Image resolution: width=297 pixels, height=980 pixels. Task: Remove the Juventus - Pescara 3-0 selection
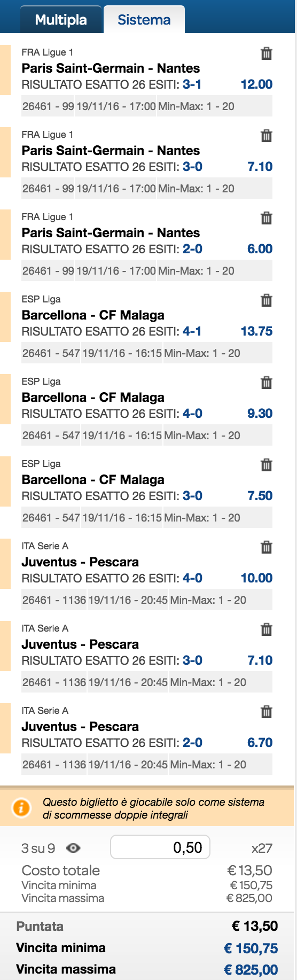point(266,629)
